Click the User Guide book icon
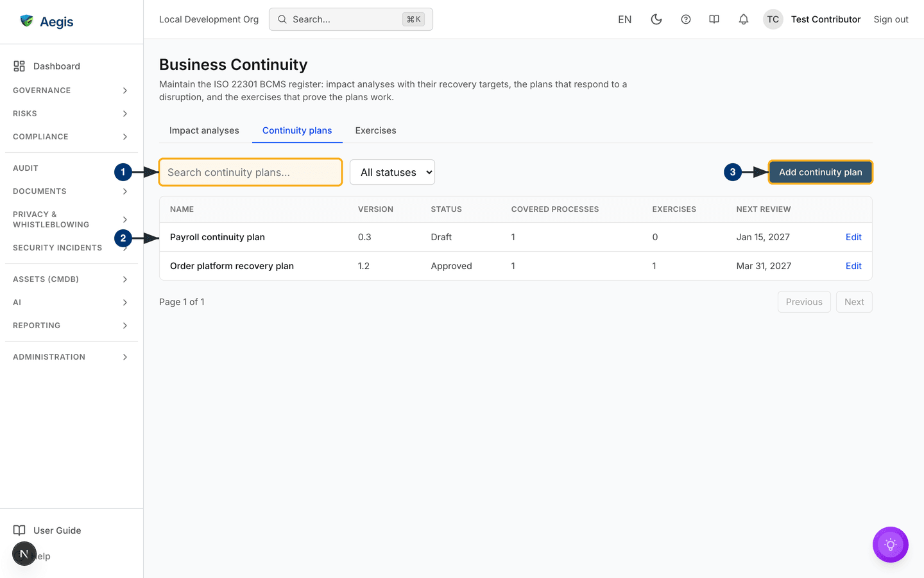924x578 pixels. [19, 530]
